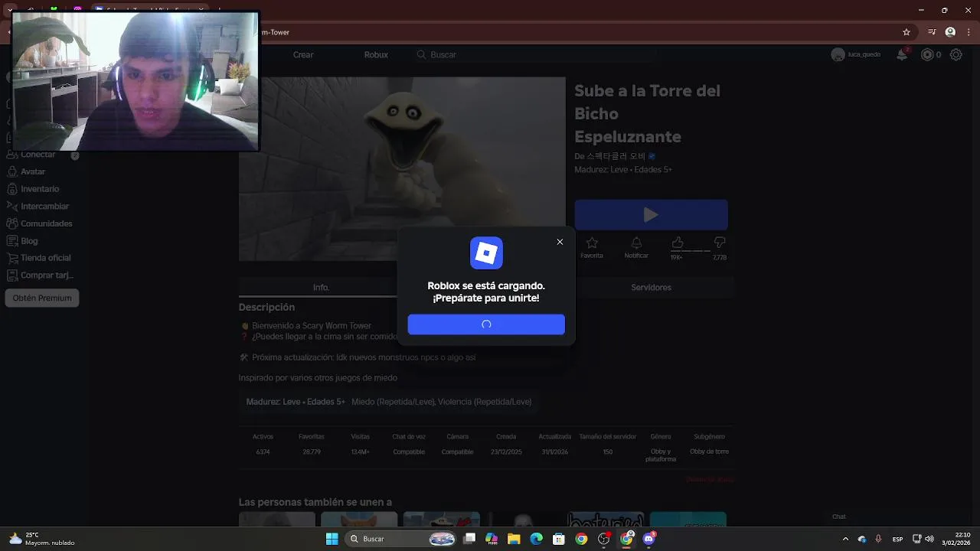Screen dimensions: 980x551
Task: Switch the ESP input language
Action: click(897, 539)
